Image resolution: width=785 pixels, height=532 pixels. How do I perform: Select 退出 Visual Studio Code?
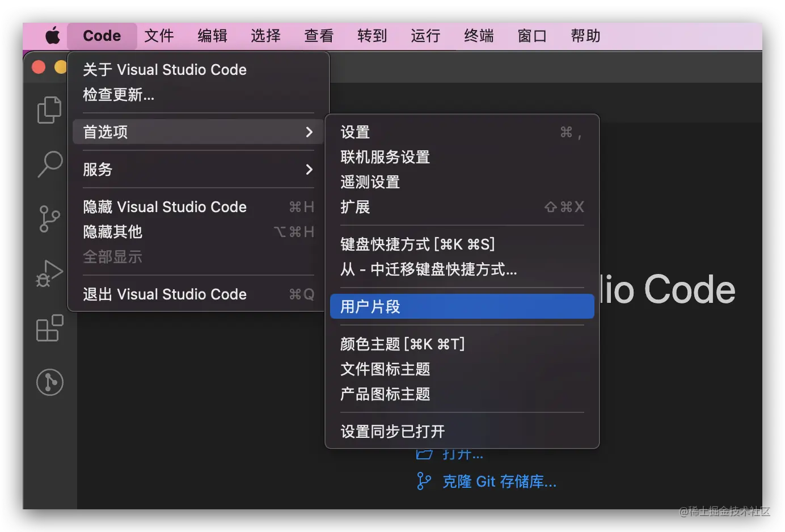point(198,294)
